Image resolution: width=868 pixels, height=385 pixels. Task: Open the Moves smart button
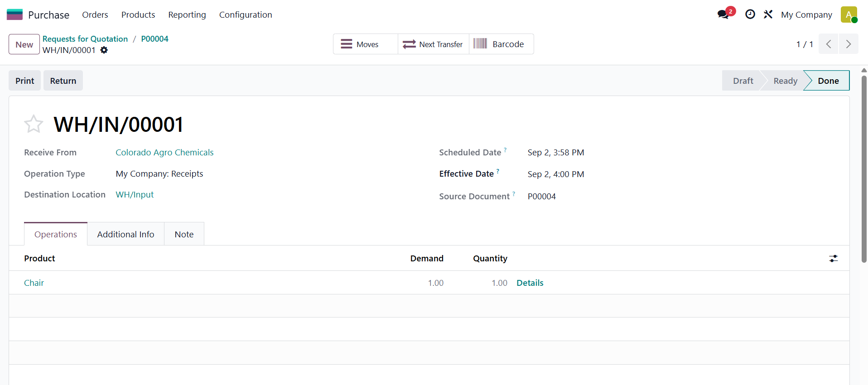click(x=366, y=44)
